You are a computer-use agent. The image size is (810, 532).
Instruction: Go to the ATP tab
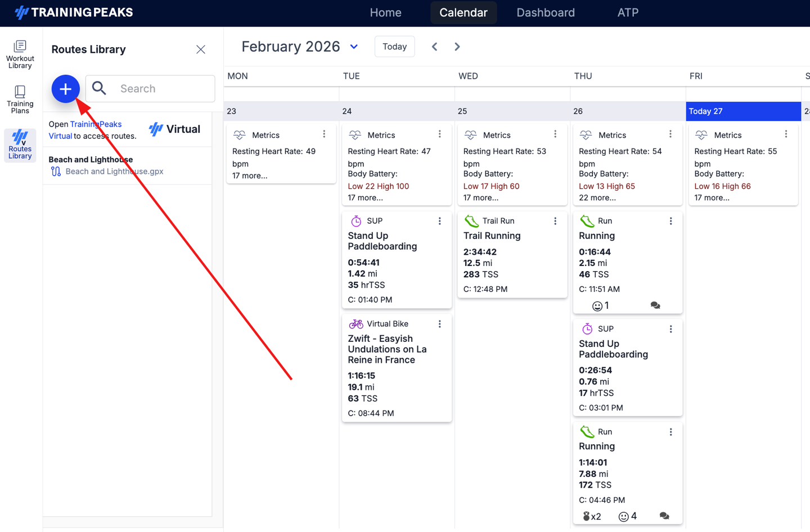click(x=627, y=12)
